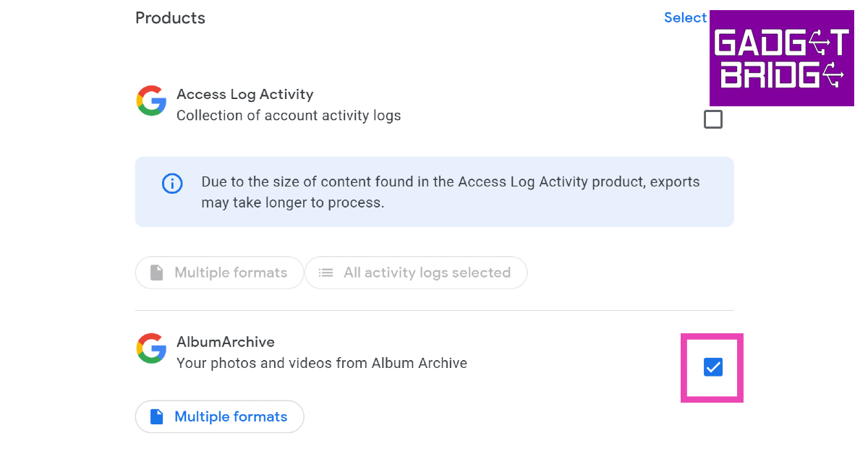Viewport: 868px width, 454px height.
Task: Click the Select link next to Products
Action: tap(684, 17)
